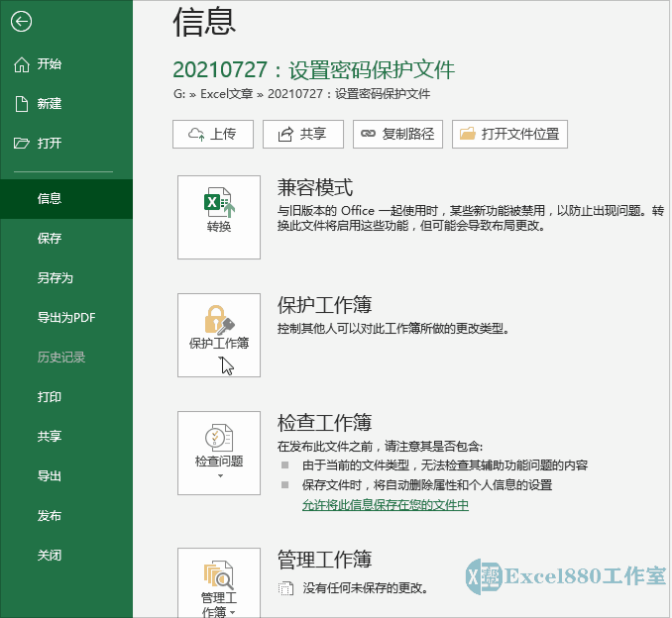Select the 信息 tab

click(x=66, y=199)
